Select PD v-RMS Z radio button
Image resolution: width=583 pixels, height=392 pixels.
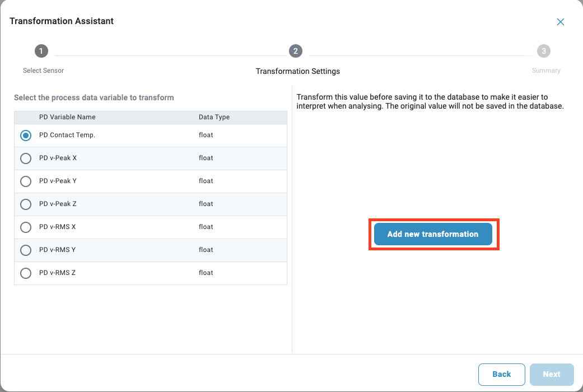tap(26, 273)
